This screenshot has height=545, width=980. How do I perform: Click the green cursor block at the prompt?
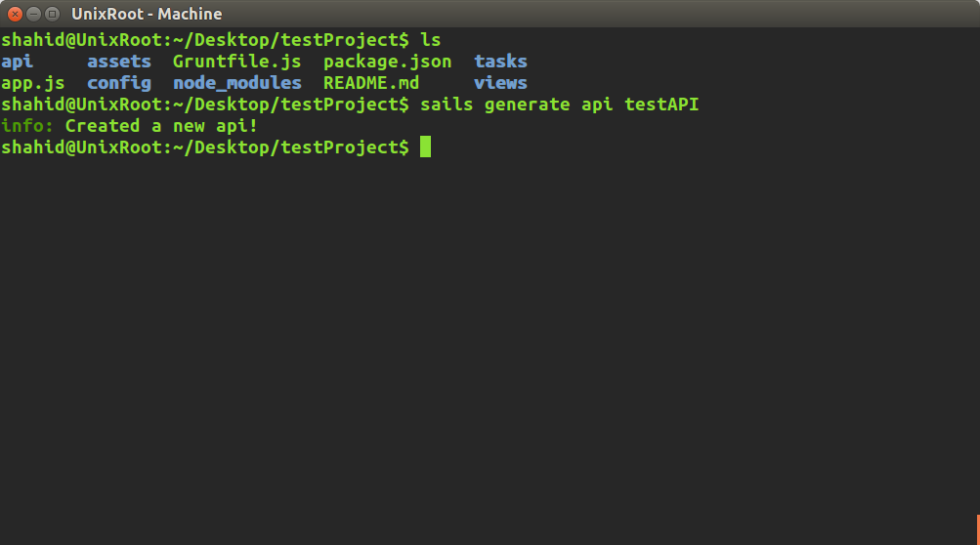point(425,147)
